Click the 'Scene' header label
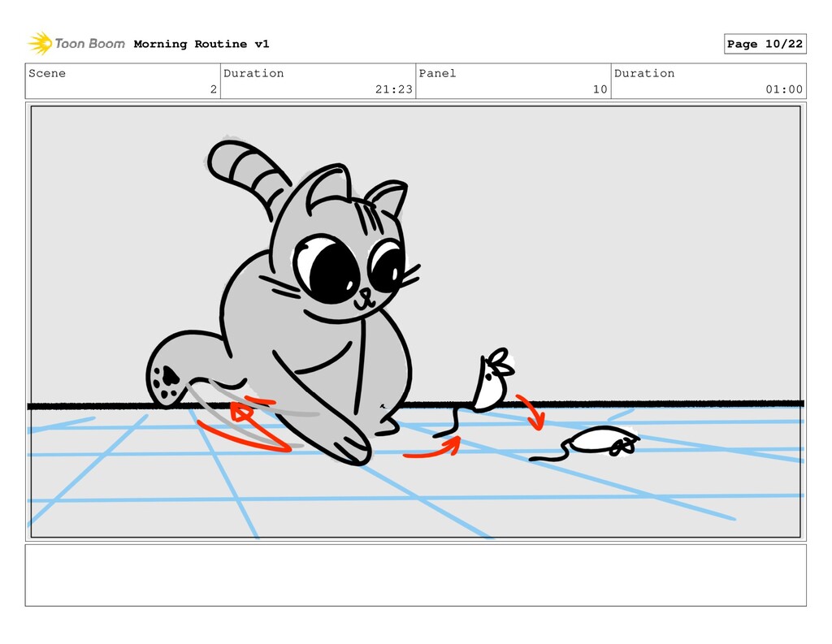This screenshot has width=832, height=644. pos(47,73)
